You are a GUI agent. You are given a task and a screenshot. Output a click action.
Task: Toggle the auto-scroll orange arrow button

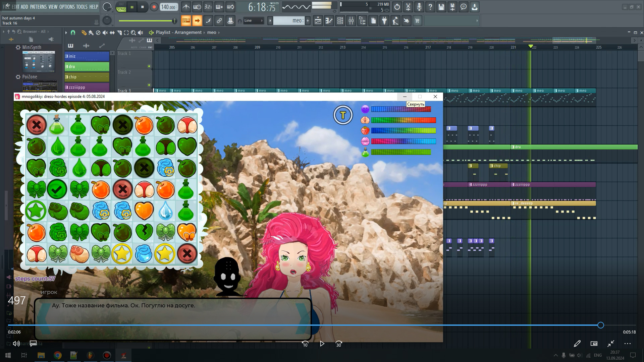(x=197, y=21)
